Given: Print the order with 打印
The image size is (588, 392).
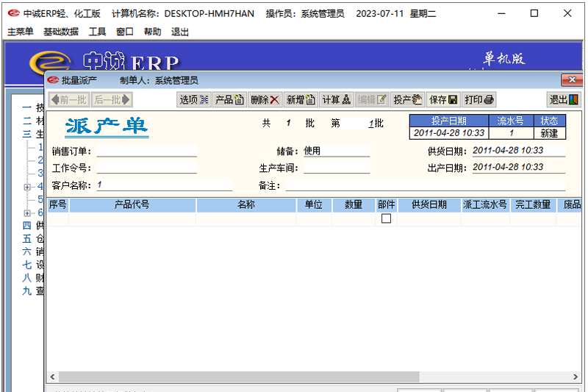Looking at the screenshot, I should [x=479, y=100].
